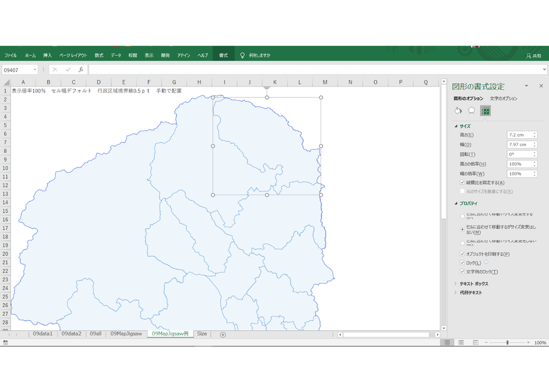The width and height of the screenshot is (549, 392).
Task: Open the ファイル tab
Action: point(11,55)
